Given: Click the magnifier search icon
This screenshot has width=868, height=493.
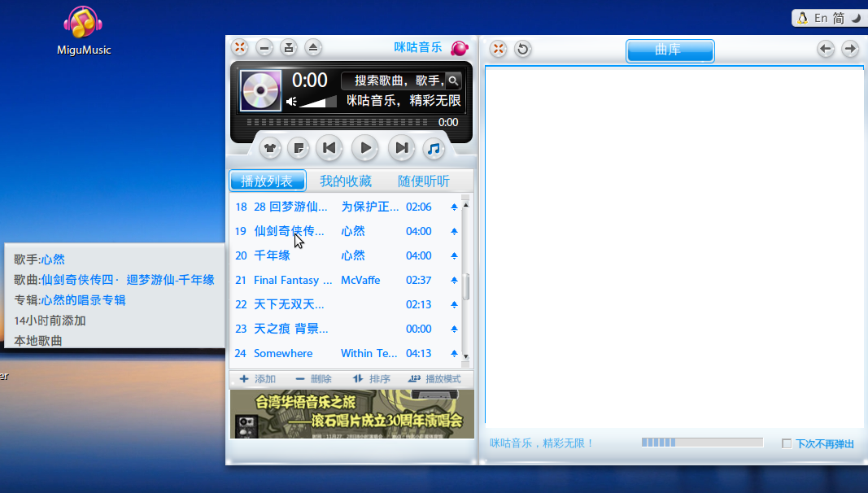Looking at the screenshot, I should tap(453, 81).
